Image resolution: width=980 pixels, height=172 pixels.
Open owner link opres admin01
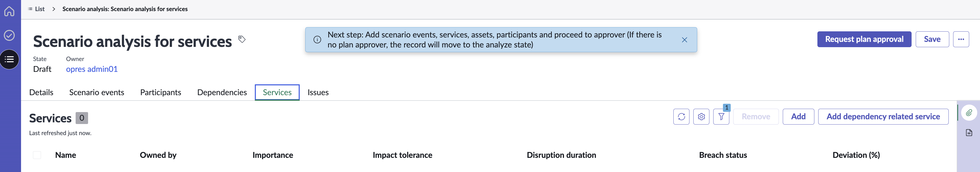tap(92, 69)
